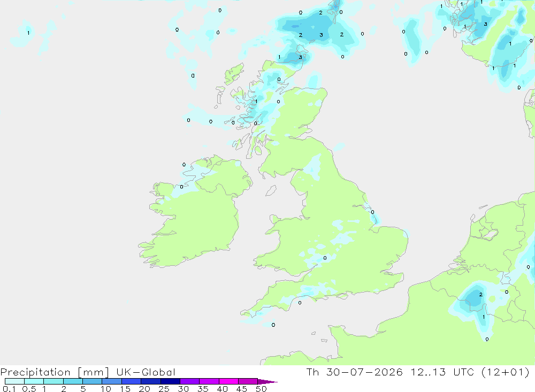Pick the 40–45 mm magenta legend swatch

coord(228,381)
